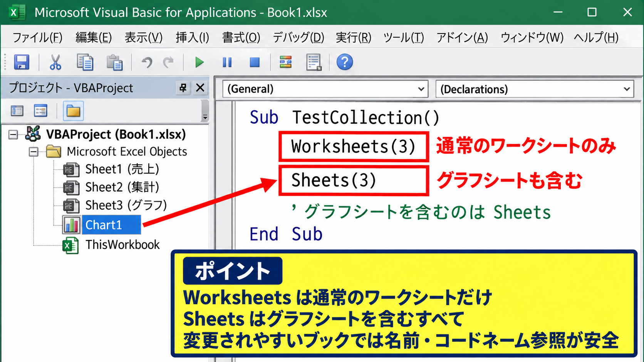Screen dimensions: 644x362
Task: Click the Cut scissors icon
Action: point(55,62)
